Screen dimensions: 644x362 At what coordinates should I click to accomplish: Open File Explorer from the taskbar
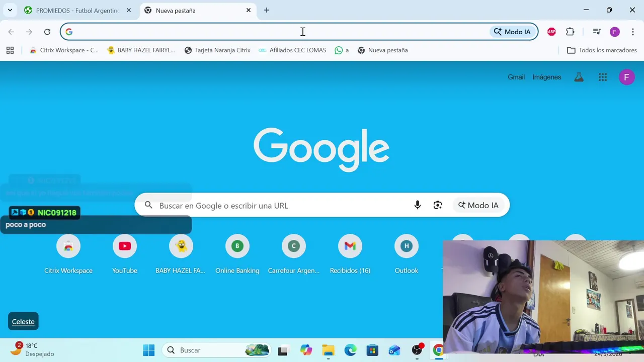coord(328,350)
